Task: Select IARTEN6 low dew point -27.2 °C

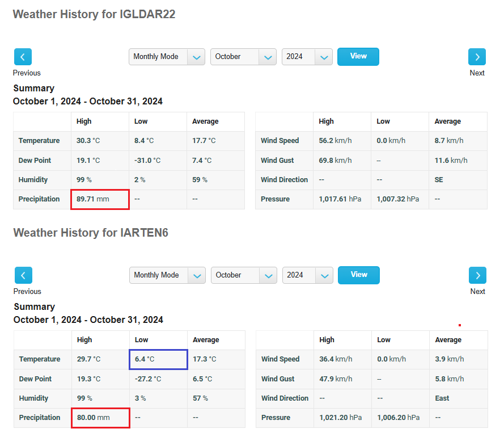Action: pyautogui.click(x=148, y=379)
